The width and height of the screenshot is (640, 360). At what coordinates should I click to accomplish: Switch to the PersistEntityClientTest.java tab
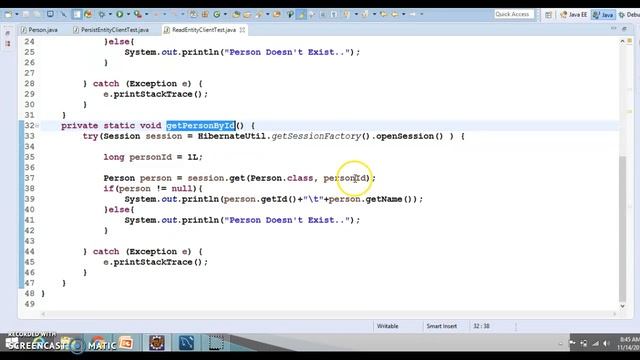[x=111, y=30]
